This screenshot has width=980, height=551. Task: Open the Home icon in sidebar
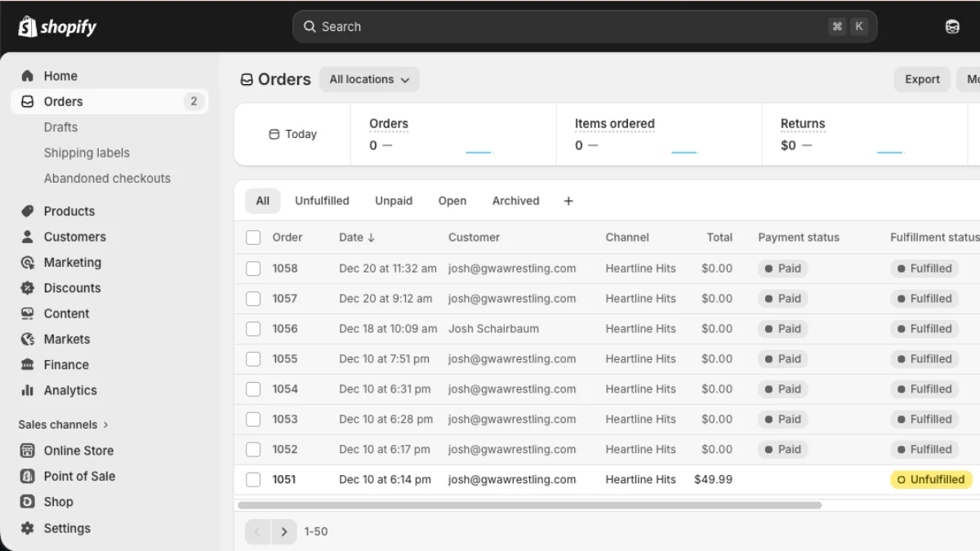(x=28, y=76)
